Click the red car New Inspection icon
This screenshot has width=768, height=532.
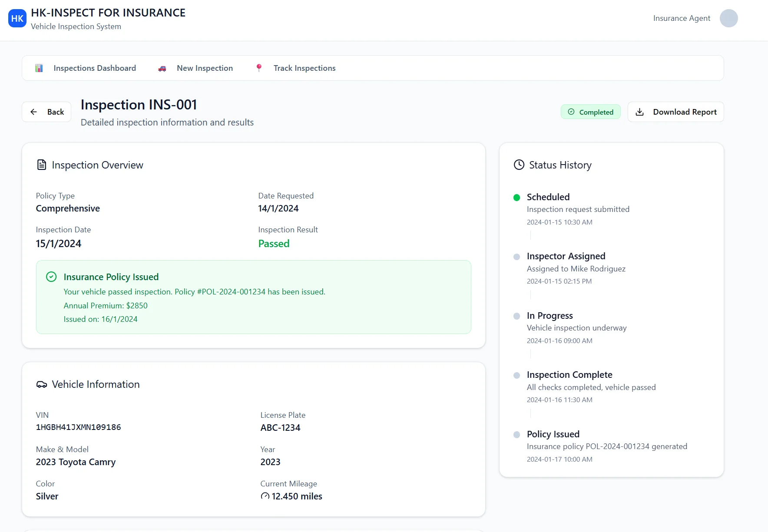162,68
